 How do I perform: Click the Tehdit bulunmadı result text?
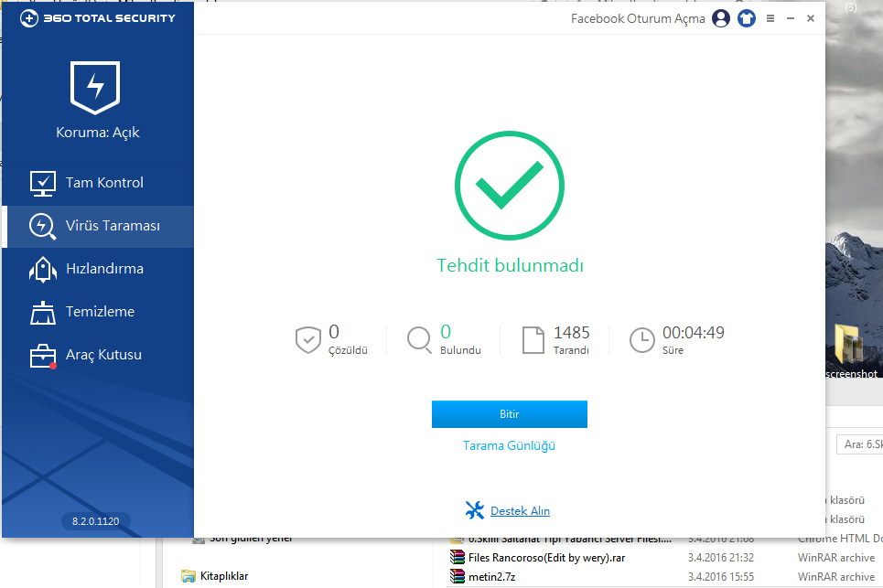pyautogui.click(x=511, y=265)
